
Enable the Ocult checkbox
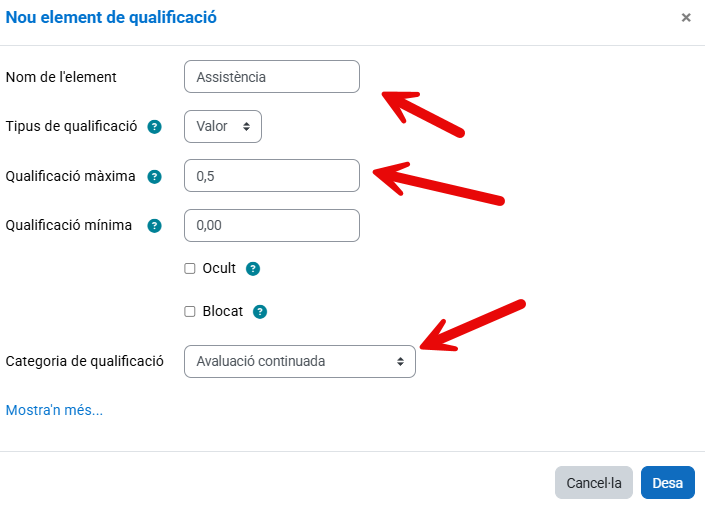[x=190, y=269]
